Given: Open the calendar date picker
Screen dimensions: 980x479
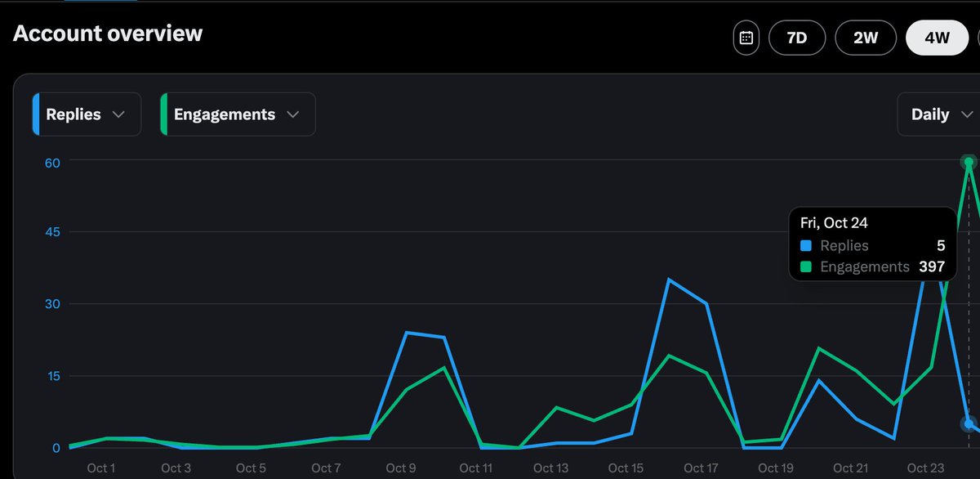Looking at the screenshot, I should tap(746, 37).
